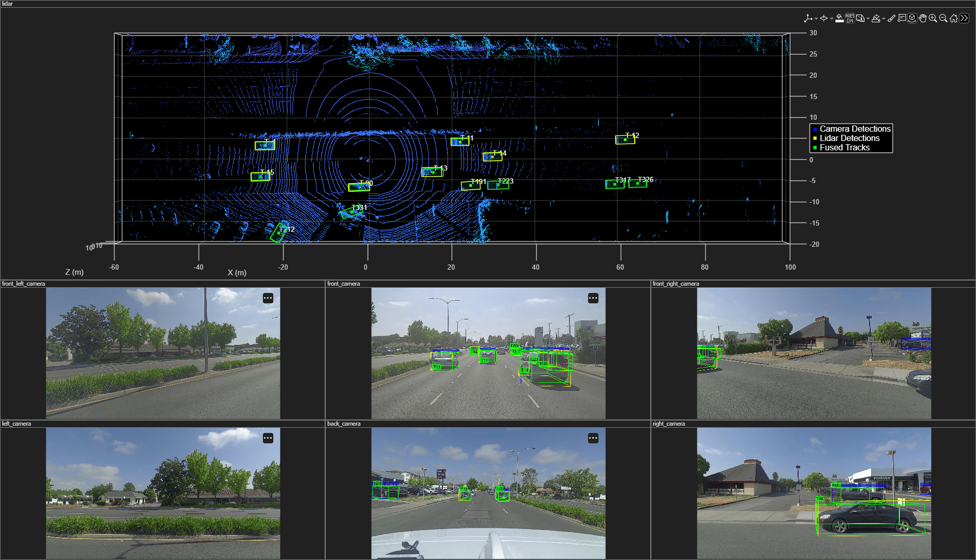
Task: Click track label T 13 in lidar plot
Action: click(440, 168)
